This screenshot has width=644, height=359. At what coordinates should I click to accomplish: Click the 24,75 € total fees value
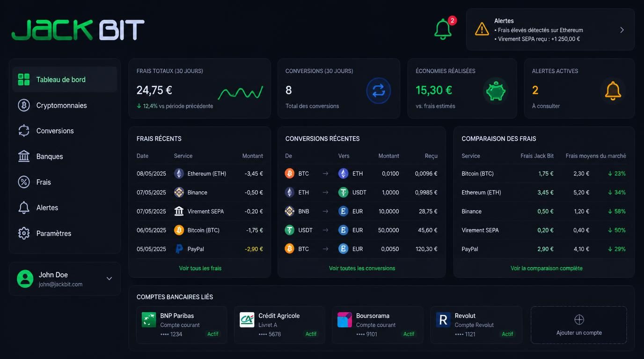point(154,90)
